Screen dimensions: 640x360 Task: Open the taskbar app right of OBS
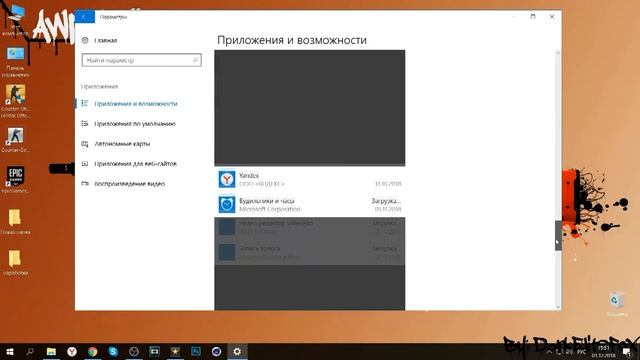(x=154, y=351)
